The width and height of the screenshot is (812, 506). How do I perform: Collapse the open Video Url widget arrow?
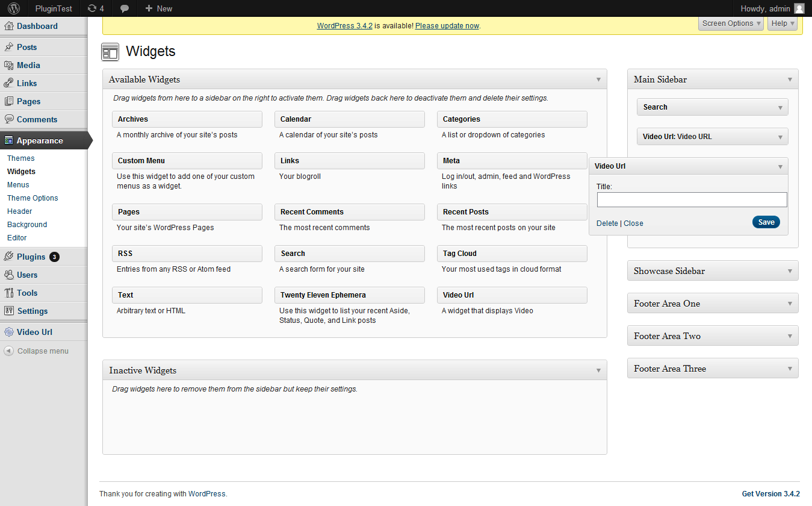(x=780, y=166)
